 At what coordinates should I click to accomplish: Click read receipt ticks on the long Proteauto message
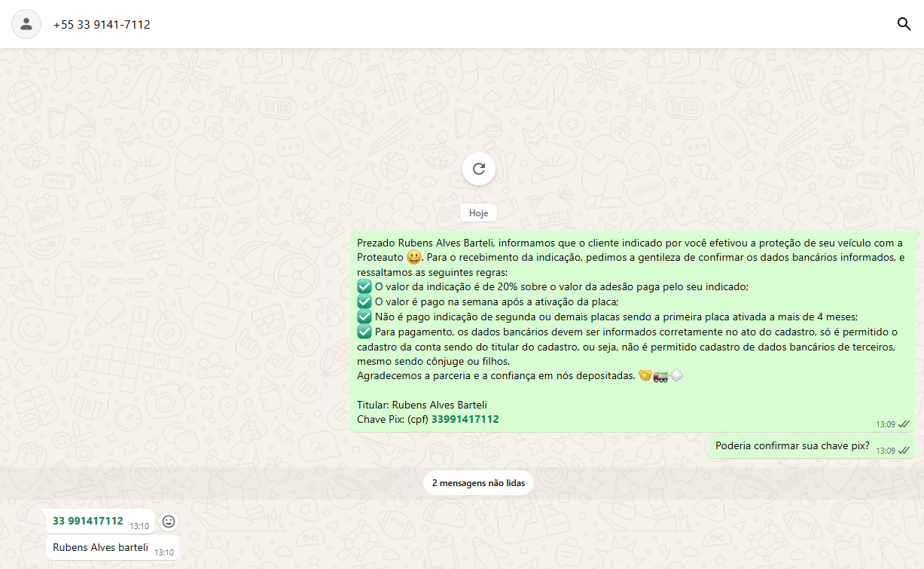(904, 424)
